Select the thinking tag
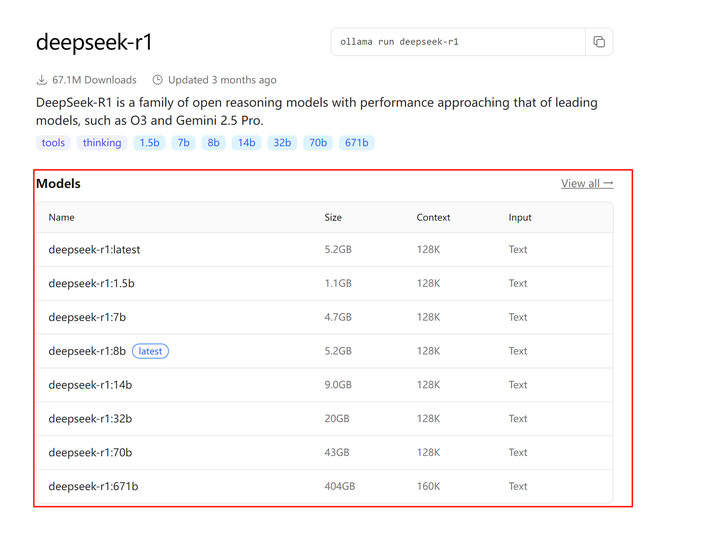720x542 pixels. [x=102, y=143]
